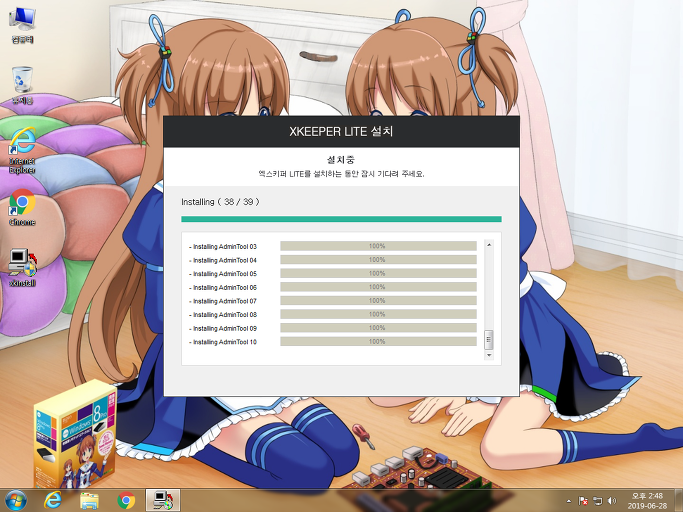Viewport: 683px width, 512px height.
Task: Open the Recycle Bin desktop icon
Action: 22,85
